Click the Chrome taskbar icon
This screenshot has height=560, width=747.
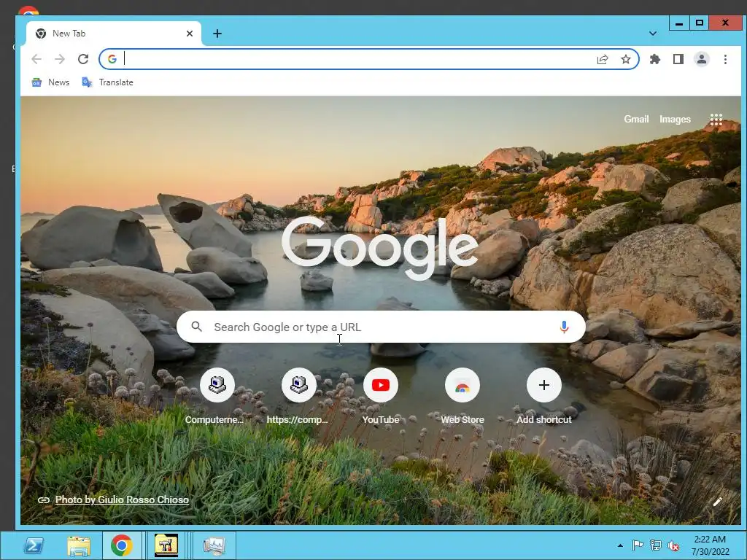[x=122, y=545]
